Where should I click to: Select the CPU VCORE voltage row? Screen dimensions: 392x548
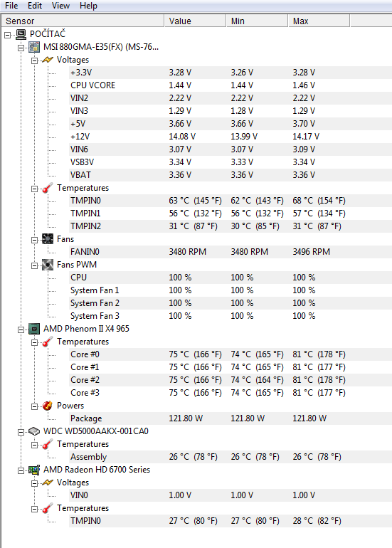point(231,85)
